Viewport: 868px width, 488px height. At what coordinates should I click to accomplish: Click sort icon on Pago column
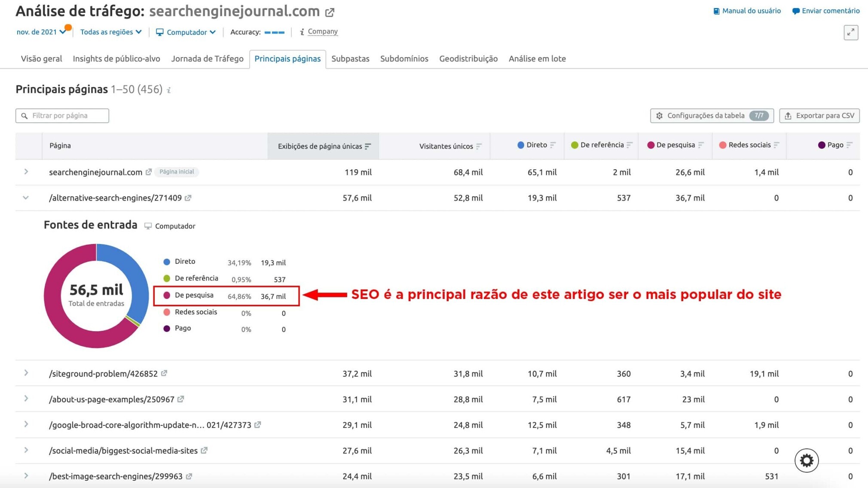pos(849,145)
